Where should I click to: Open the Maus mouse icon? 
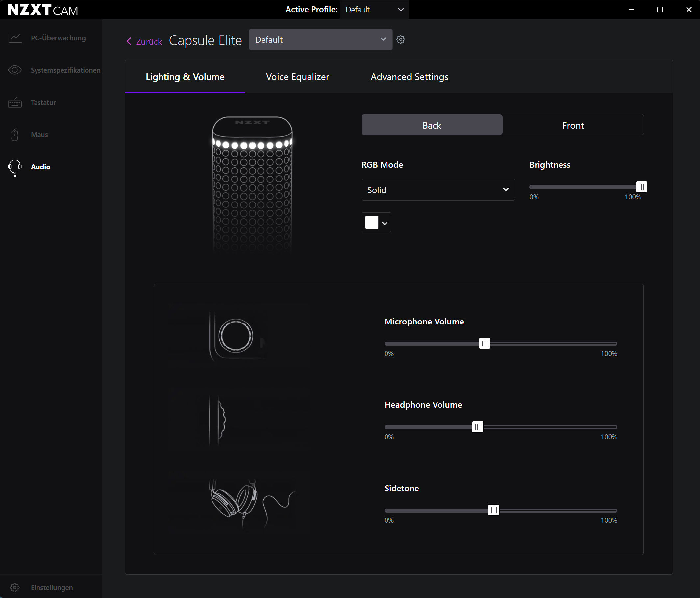14,134
